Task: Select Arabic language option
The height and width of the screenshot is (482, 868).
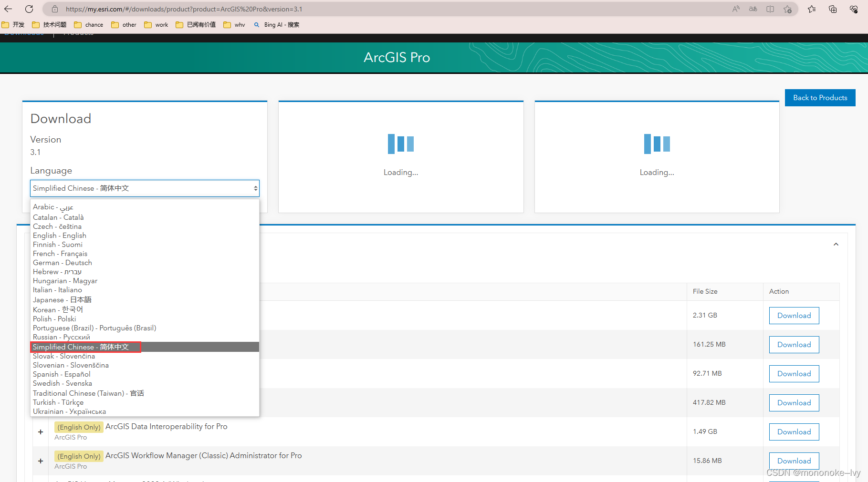Action: (x=145, y=207)
